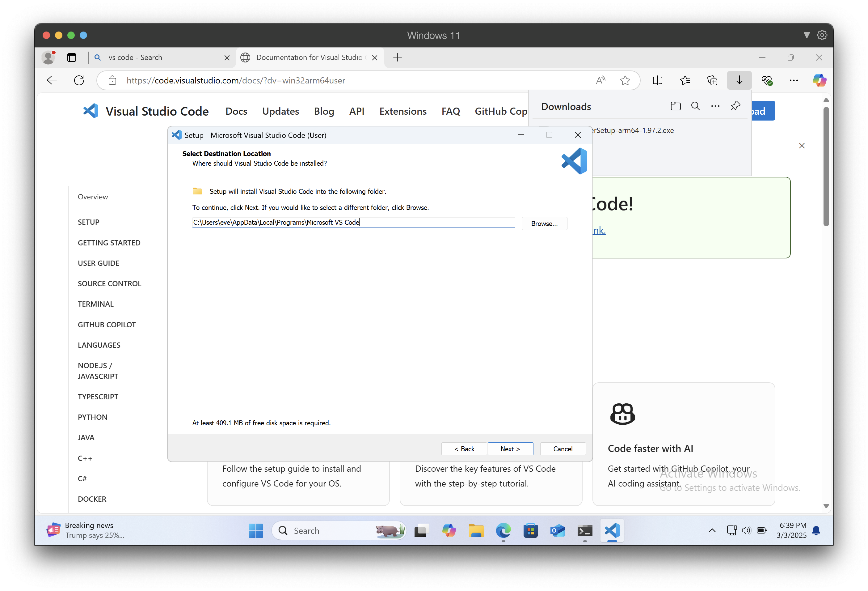This screenshot has height=591, width=868.
Task: Open the notification bell in taskbar
Action: coord(816,530)
